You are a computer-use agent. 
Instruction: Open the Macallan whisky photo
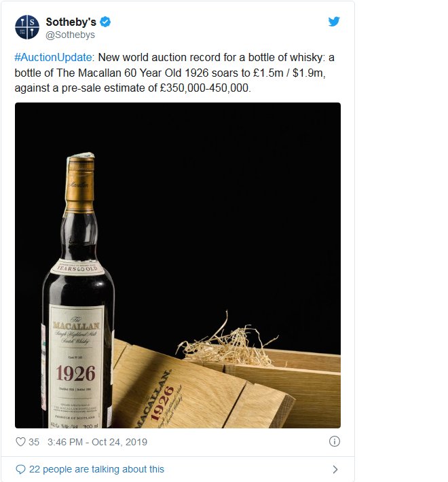[x=178, y=265]
